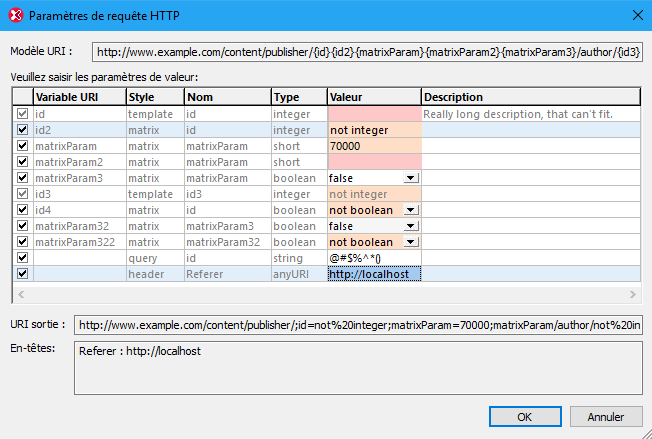
Task: Uncheck the matrixParam2 row checkbox
Action: tap(22, 162)
